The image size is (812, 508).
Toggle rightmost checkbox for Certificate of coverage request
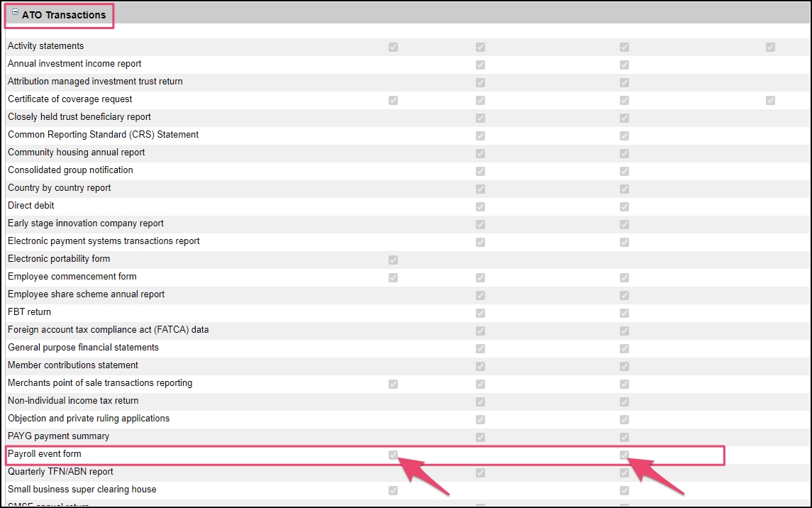pyautogui.click(x=770, y=100)
